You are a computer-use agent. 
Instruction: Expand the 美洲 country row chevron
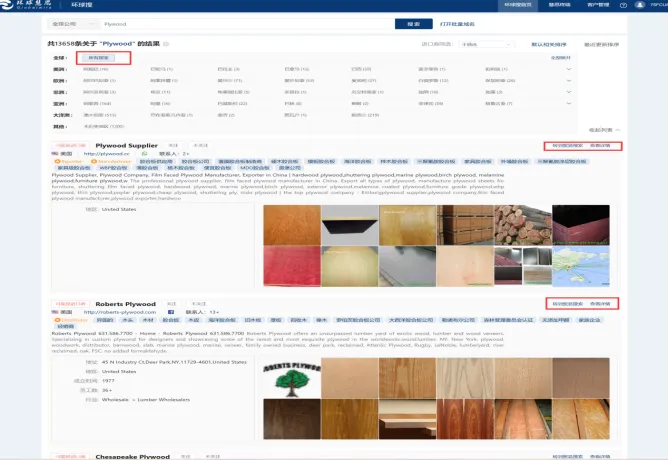(569, 69)
